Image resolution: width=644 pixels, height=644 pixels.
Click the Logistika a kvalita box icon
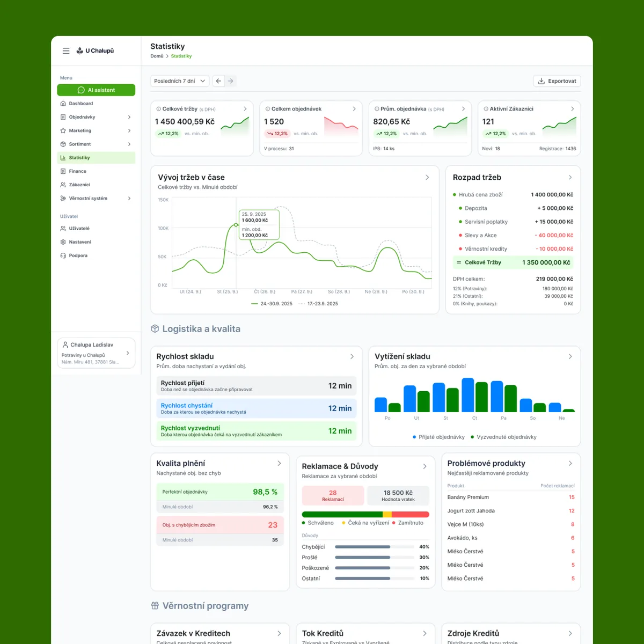155,328
